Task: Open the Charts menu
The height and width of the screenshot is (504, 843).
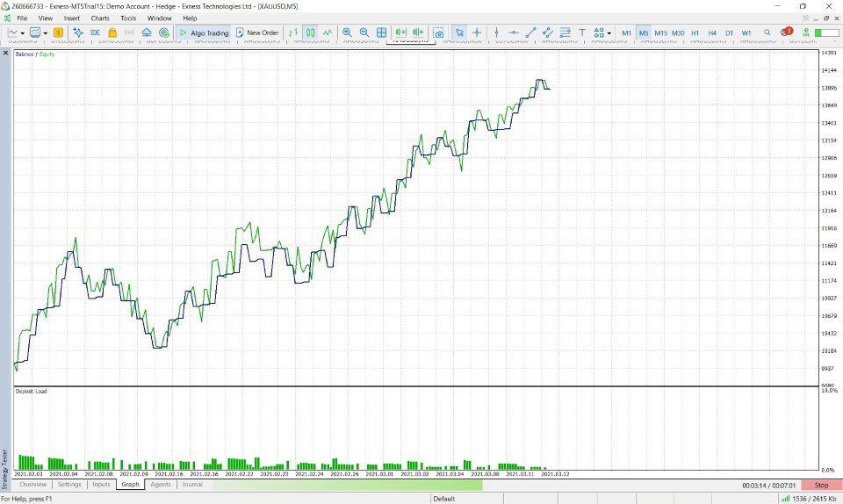Action: pos(100,18)
